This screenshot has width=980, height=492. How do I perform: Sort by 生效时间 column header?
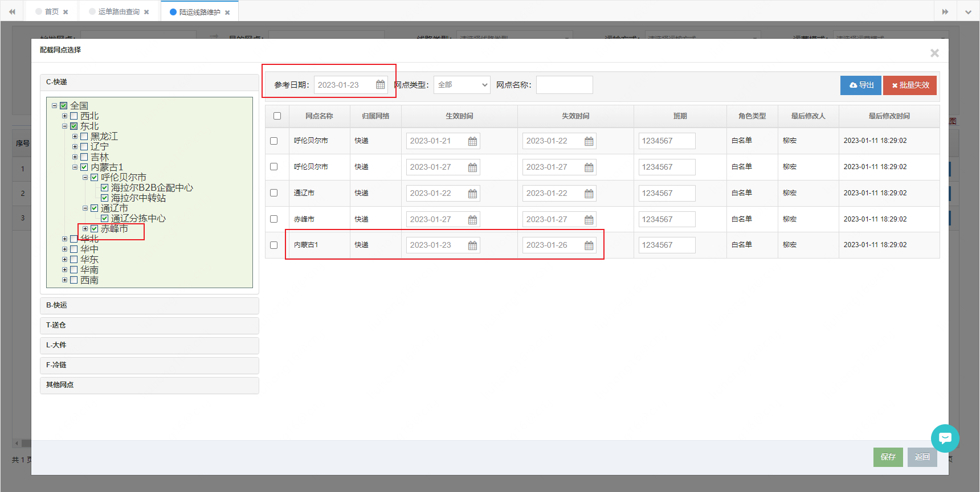(459, 116)
